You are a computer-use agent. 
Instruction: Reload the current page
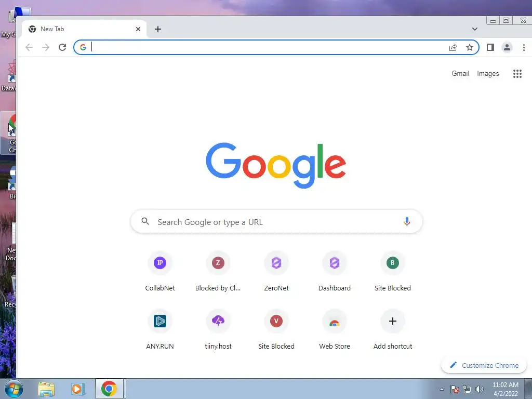tap(62, 47)
